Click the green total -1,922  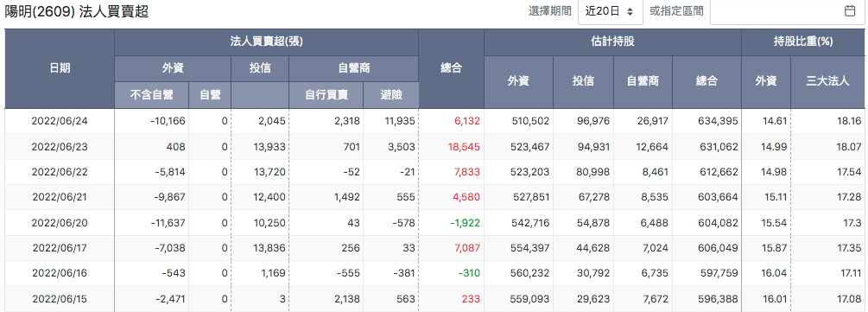465,223
